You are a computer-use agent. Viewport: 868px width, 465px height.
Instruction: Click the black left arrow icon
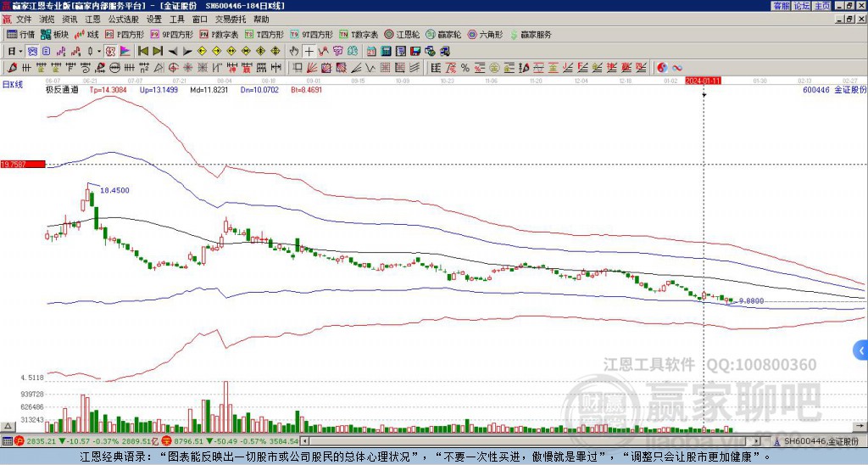pyautogui.click(x=173, y=52)
